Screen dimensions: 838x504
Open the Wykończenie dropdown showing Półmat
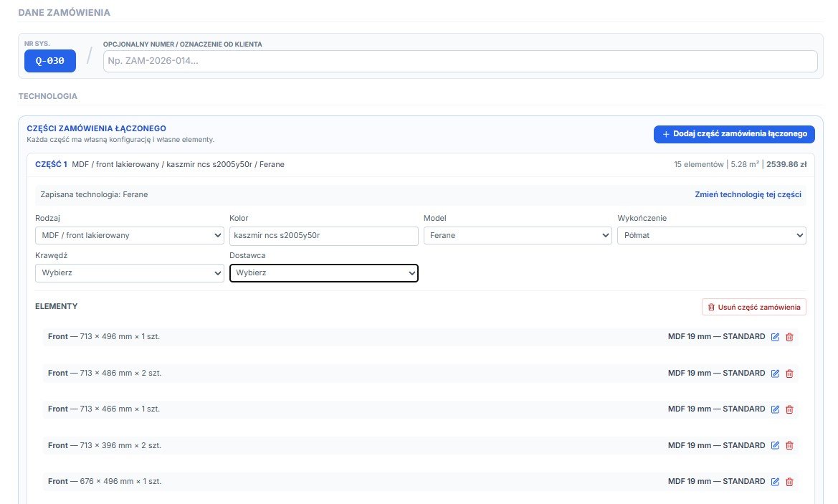pyautogui.click(x=712, y=236)
